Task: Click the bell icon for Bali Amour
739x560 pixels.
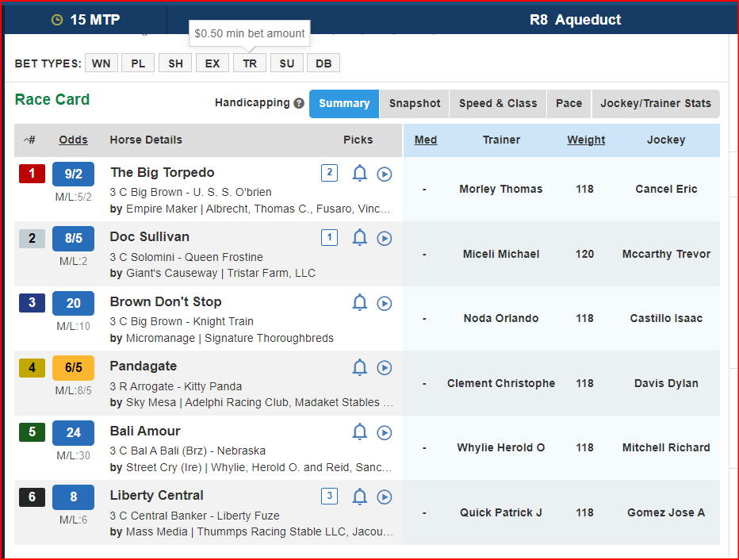Action: [x=359, y=432]
